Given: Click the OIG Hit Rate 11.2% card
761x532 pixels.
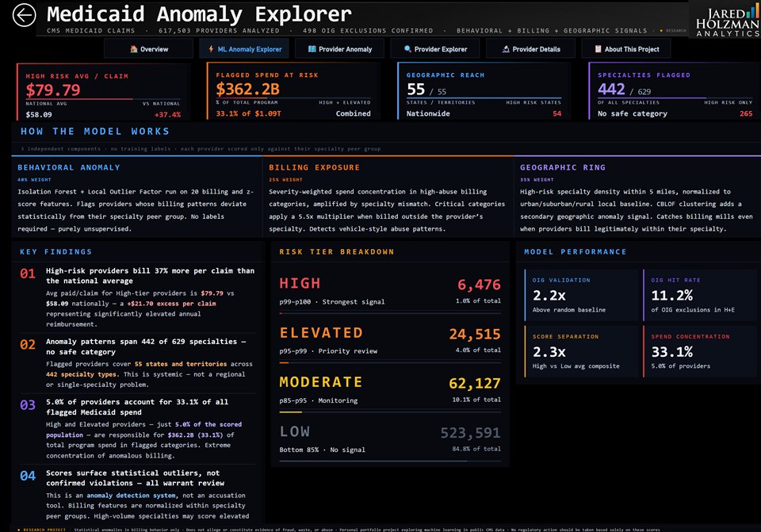Looking at the screenshot, I should (699, 295).
